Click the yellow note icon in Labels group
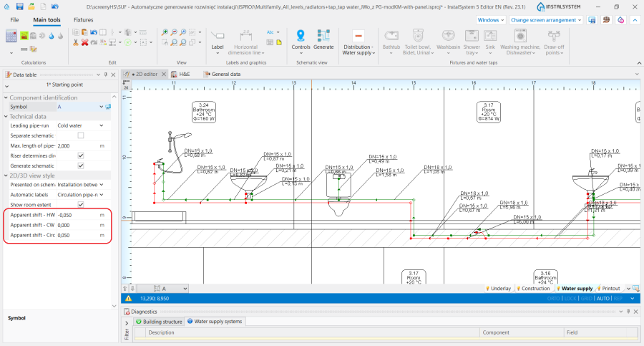Viewport: 644px width, 346px height. pos(279,42)
